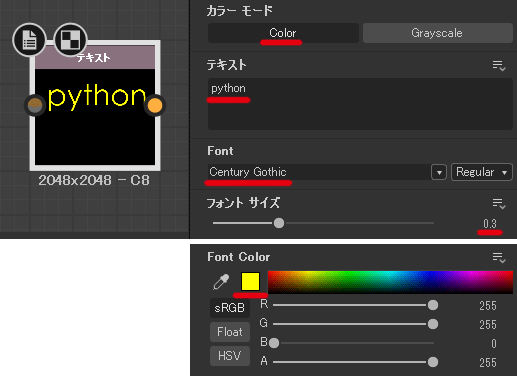Click the rainbow color spectrum bar
The width and height of the screenshot is (517, 376).
coord(390,282)
